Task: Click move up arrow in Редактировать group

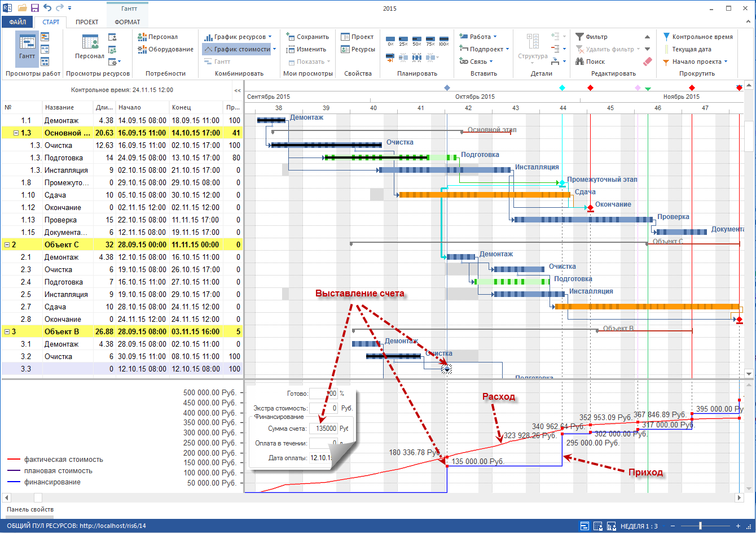Action: (x=647, y=37)
